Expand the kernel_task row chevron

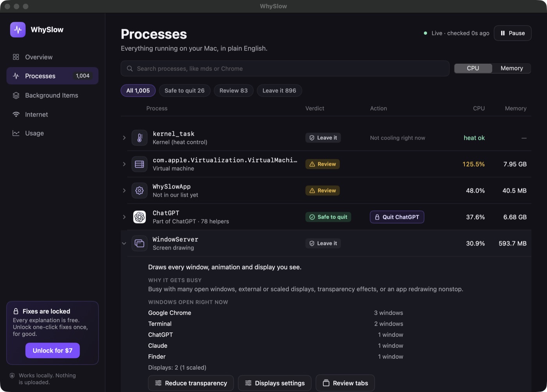click(124, 138)
